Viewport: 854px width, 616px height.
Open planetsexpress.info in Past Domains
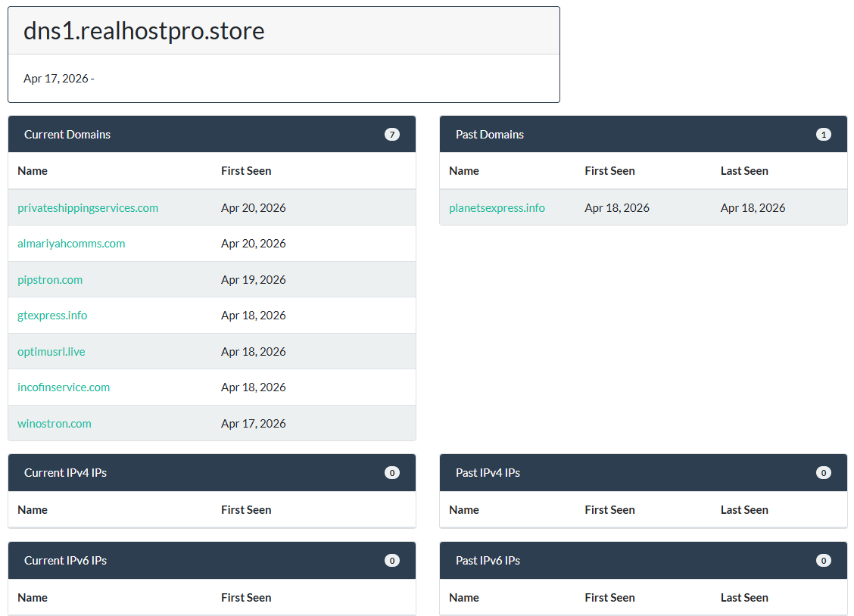coord(497,207)
